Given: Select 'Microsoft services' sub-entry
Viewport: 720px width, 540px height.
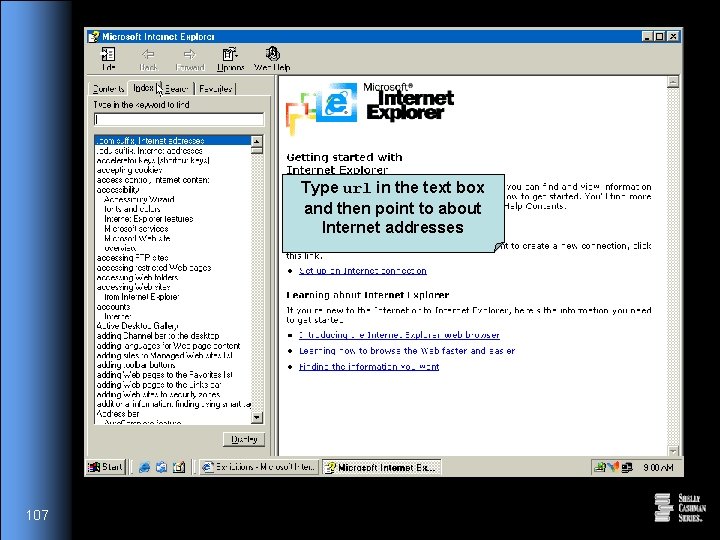Looking at the screenshot, I should click(136, 229).
